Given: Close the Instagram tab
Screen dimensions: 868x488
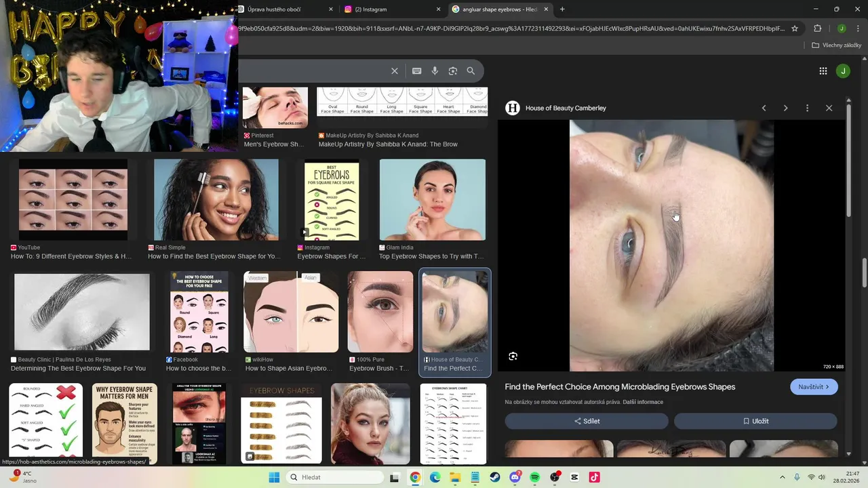Looking at the screenshot, I should click(x=438, y=9).
